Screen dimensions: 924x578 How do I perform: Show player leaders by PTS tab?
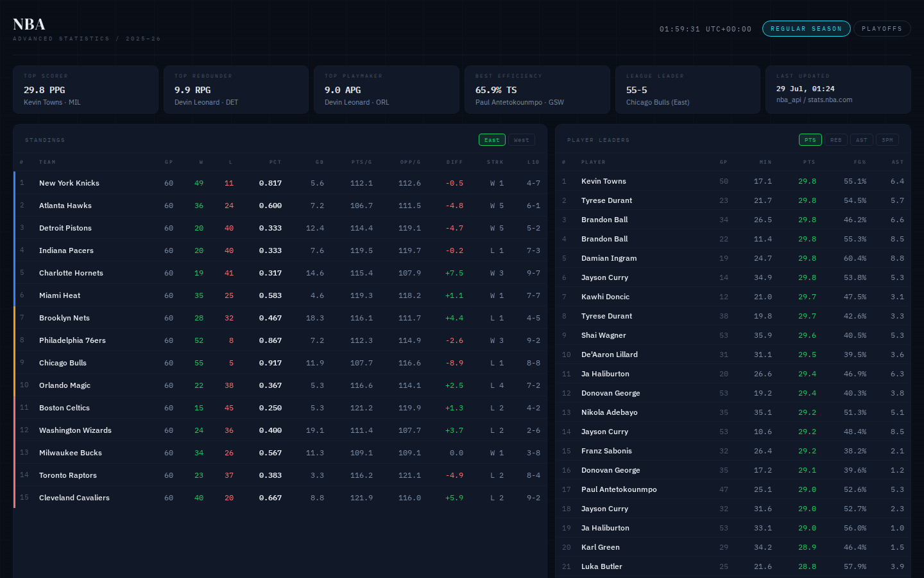click(810, 140)
